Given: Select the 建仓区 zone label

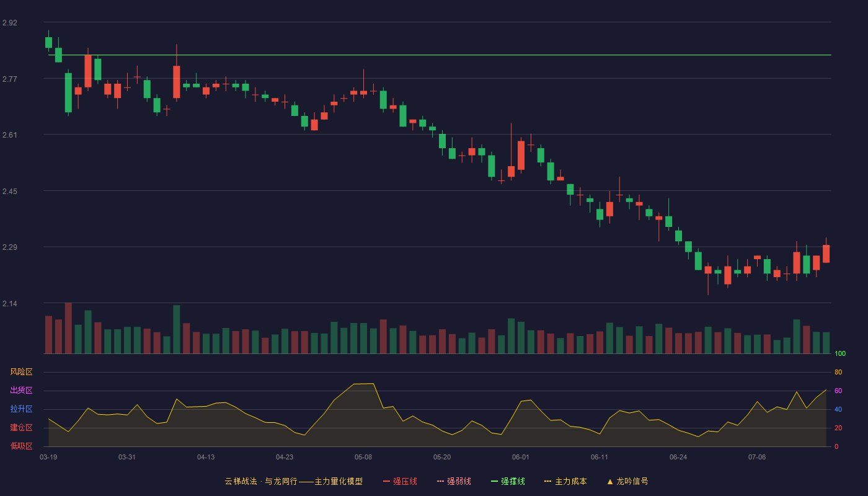Looking at the screenshot, I should click(x=21, y=428).
